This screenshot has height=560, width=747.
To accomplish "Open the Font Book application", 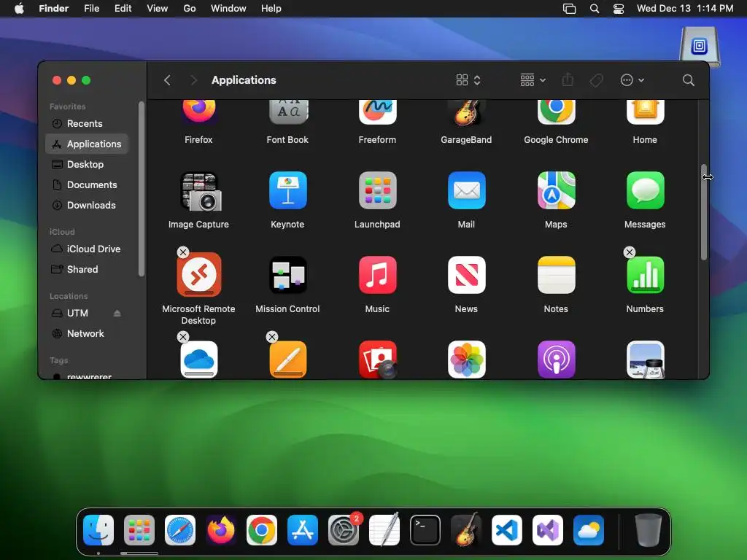I will 287,112.
